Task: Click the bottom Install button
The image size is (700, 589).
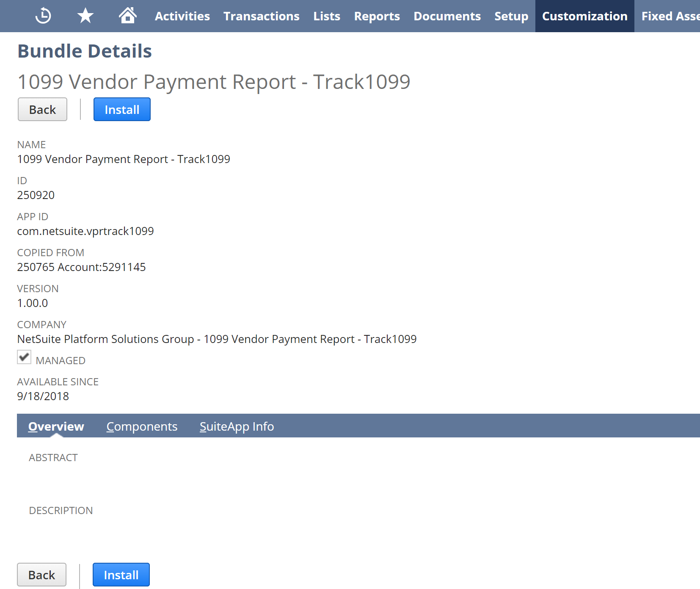Action: point(121,575)
